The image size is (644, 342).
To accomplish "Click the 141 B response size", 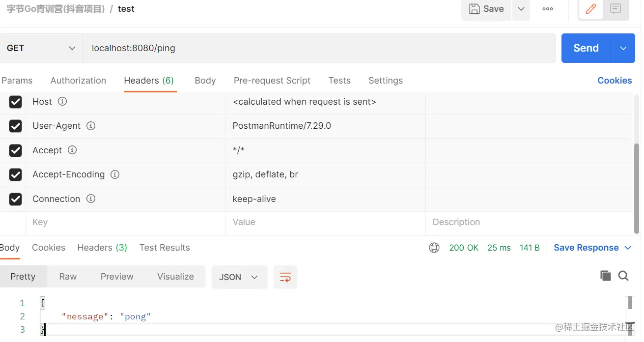I will click(530, 248).
